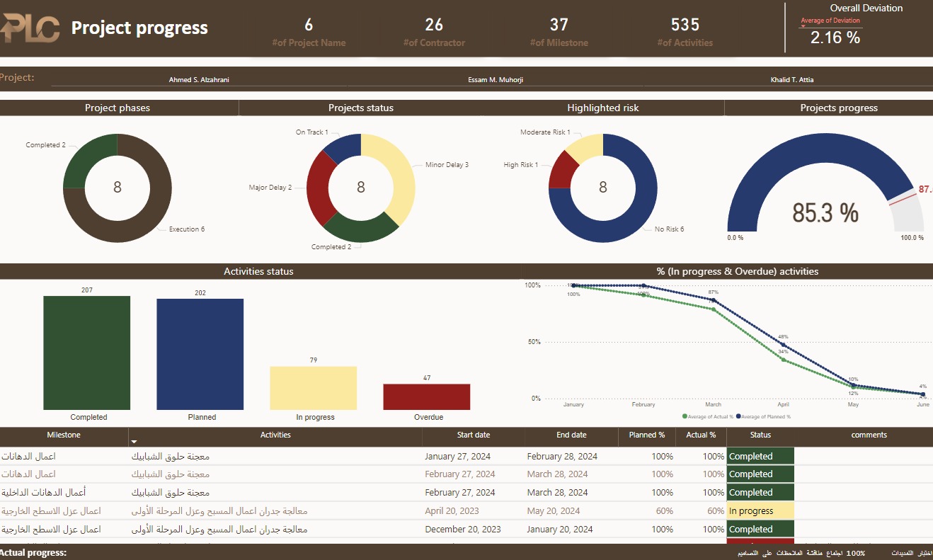
Task: Select the yellow In progress bar showing 79
Action: click(x=314, y=388)
